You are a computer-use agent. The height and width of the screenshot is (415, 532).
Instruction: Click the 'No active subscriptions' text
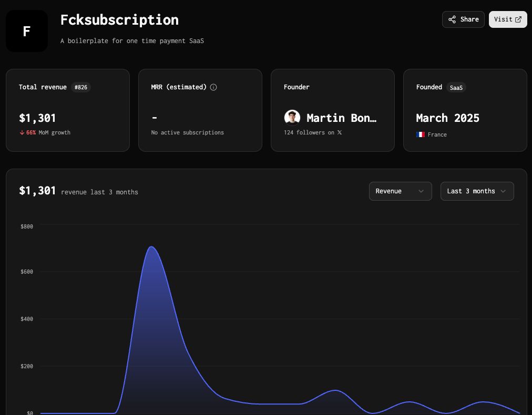(187, 132)
